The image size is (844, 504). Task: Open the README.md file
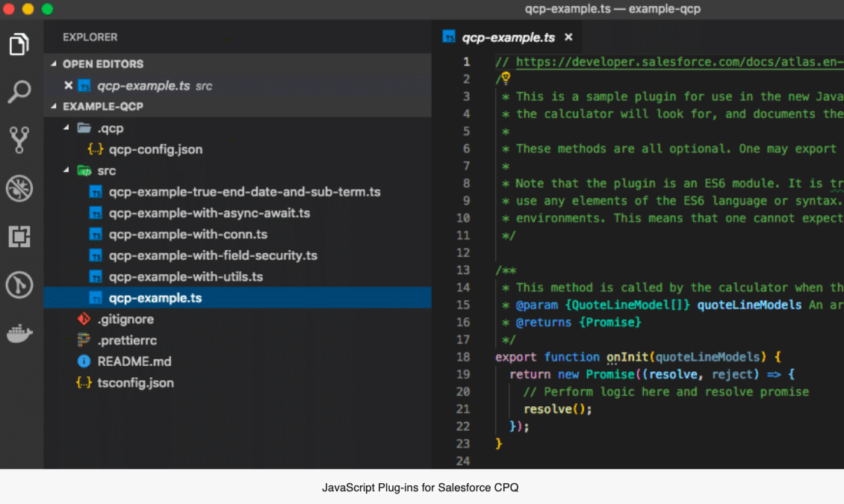coord(134,361)
